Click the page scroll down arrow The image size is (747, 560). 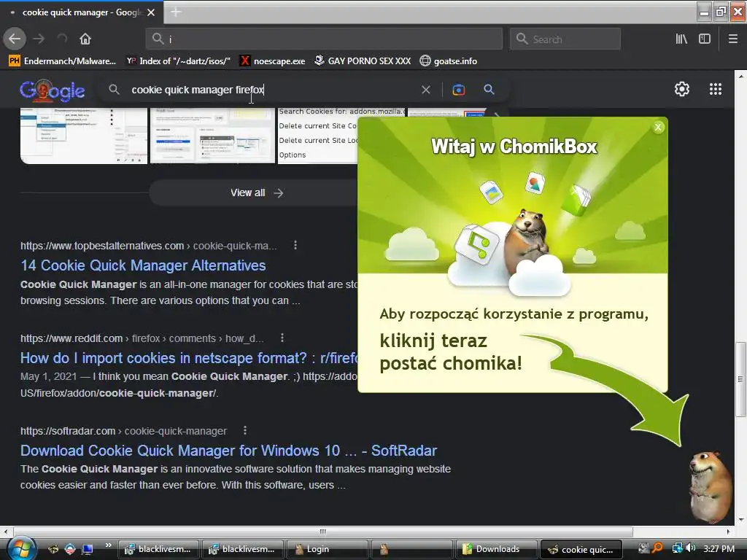740,520
